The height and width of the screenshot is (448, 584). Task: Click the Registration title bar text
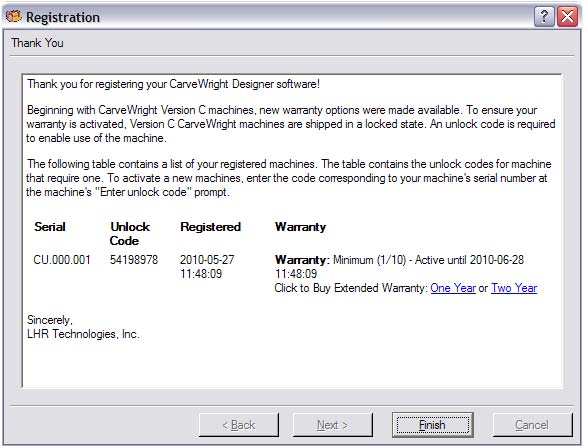(63, 17)
